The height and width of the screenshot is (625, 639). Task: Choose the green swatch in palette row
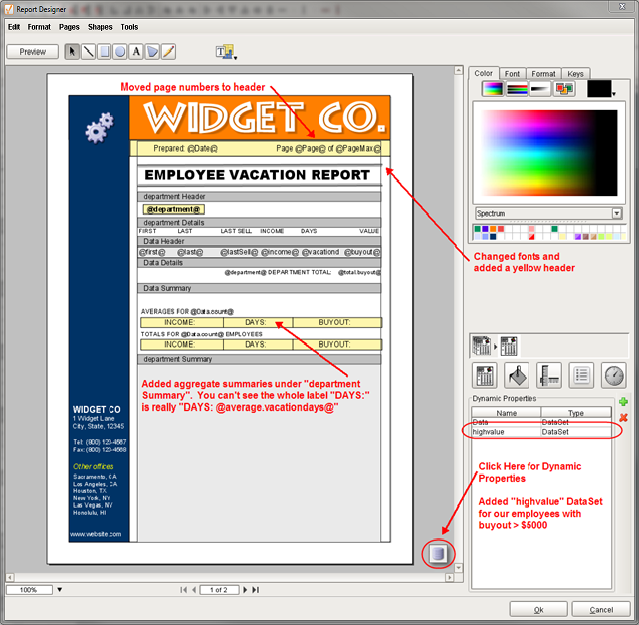pyautogui.click(x=478, y=229)
